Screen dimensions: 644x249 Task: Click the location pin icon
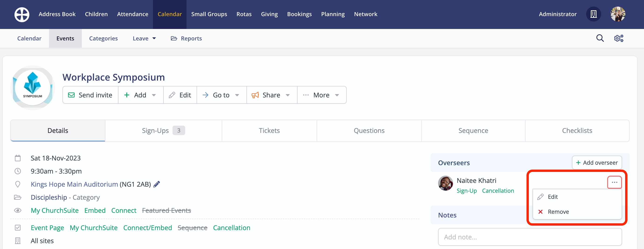[x=18, y=184]
